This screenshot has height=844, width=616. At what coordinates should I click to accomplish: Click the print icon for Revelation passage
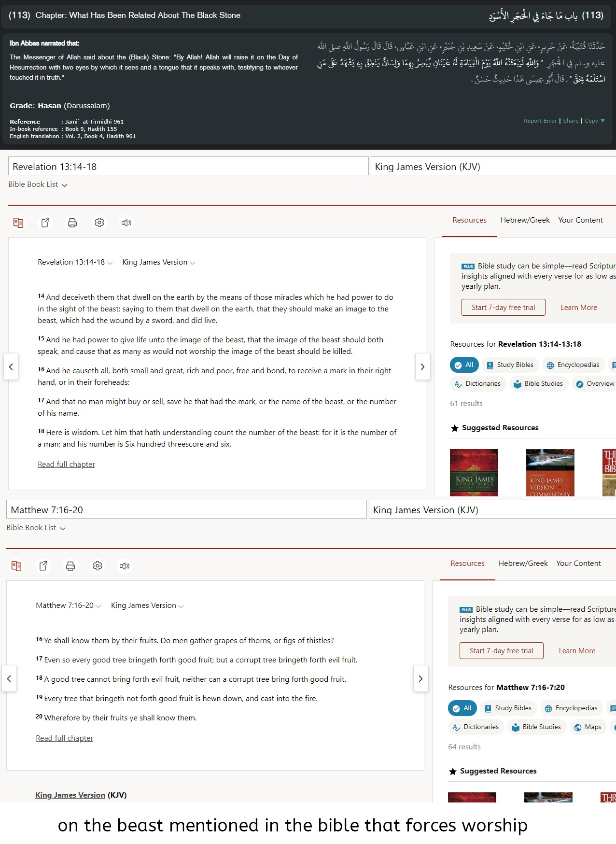point(72,223)
